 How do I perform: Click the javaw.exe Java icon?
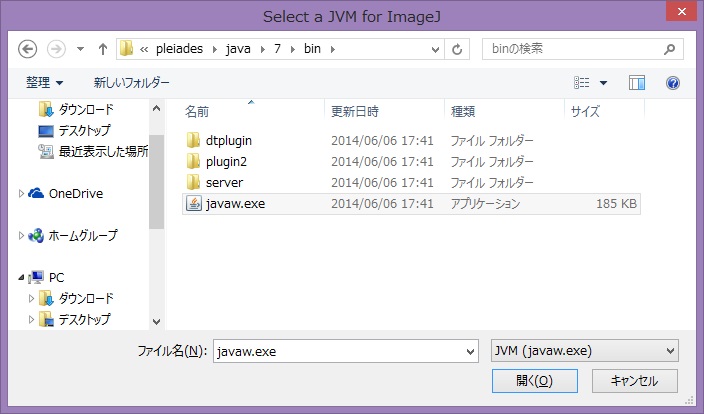194,203
